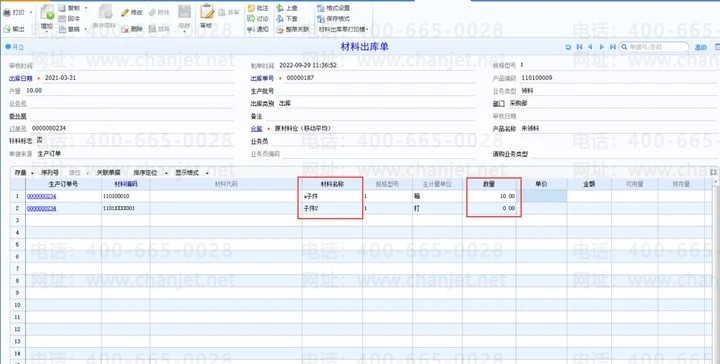
Task: Go to the next record arrow
Action: coord(602,47)
